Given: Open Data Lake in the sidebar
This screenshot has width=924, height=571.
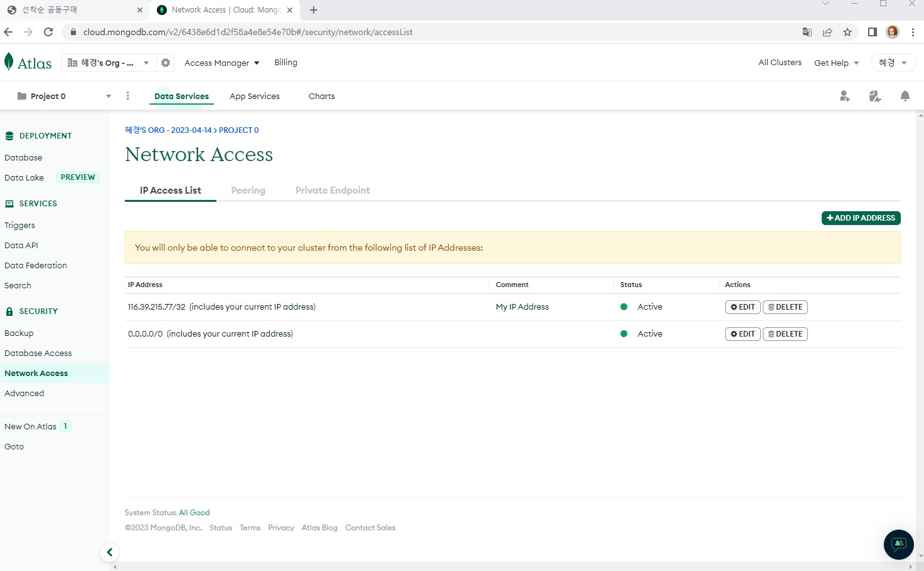Looking at the screenshot, I should point(24,177).
